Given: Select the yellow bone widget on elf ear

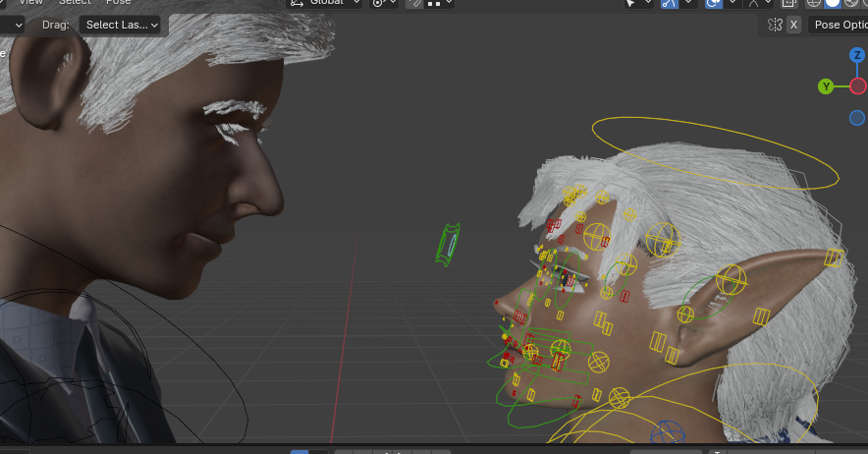Looking at the screenshot, I should pyautogui.click(x=730, y=281).
